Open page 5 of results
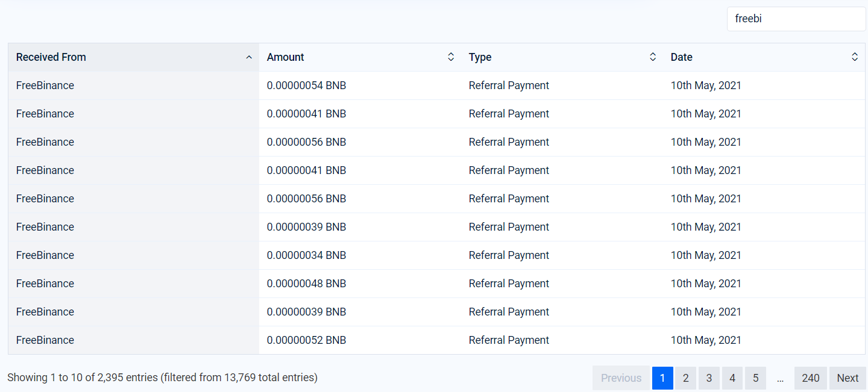868x392 pixels. [755, 378]
